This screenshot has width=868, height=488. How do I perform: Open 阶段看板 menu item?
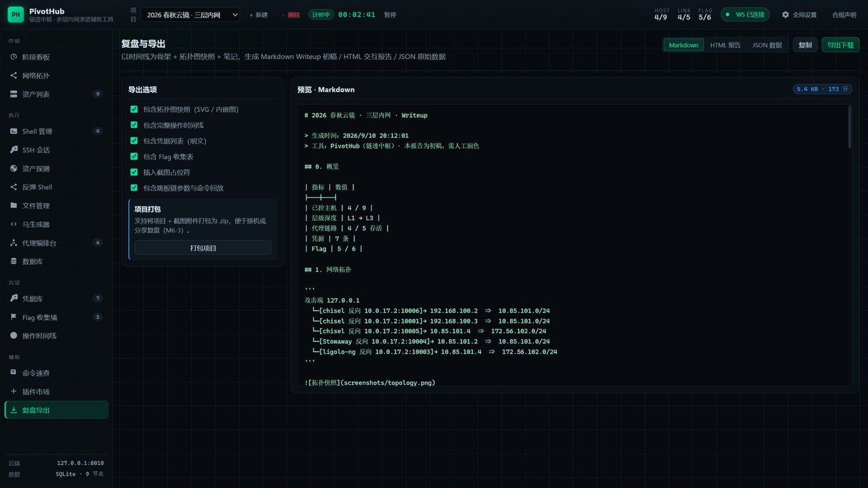(56, 57)
